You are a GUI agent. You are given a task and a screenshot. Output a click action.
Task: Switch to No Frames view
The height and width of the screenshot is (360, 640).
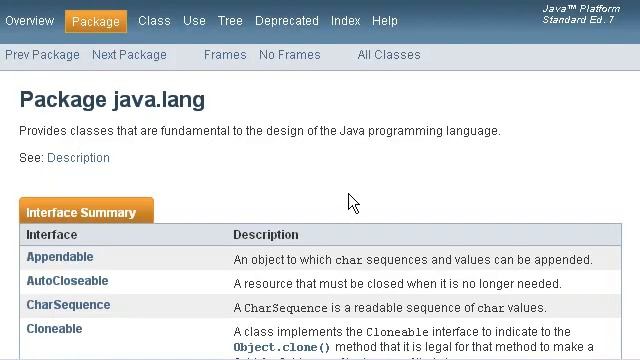click(290, 55)
